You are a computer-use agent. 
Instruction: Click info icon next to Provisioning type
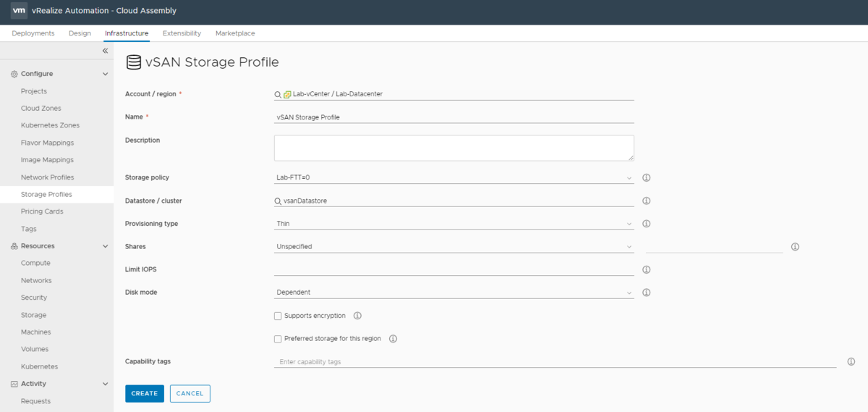[x=647, y=224]
